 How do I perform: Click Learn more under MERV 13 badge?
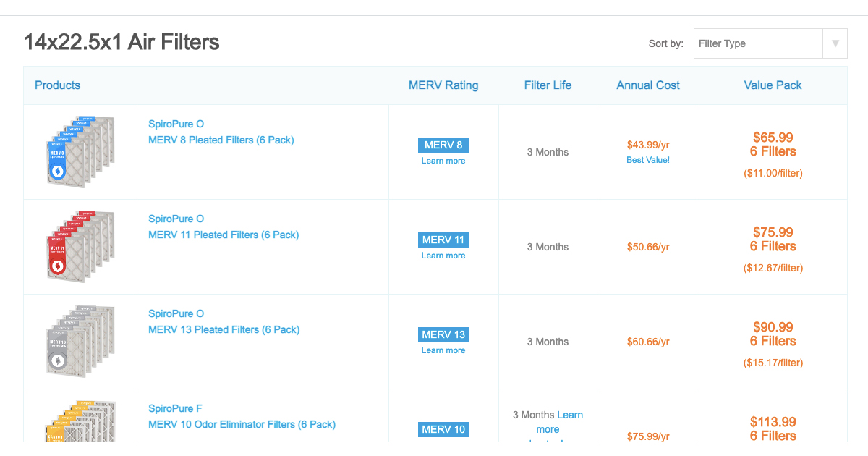tap(443, 350)
